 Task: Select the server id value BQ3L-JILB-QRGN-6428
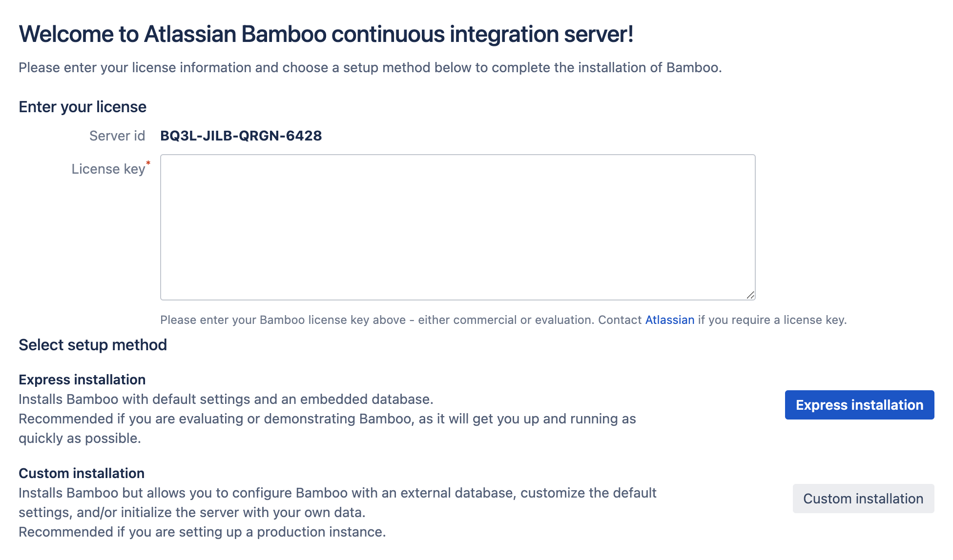pyautogui.click(x=241, y=136)
